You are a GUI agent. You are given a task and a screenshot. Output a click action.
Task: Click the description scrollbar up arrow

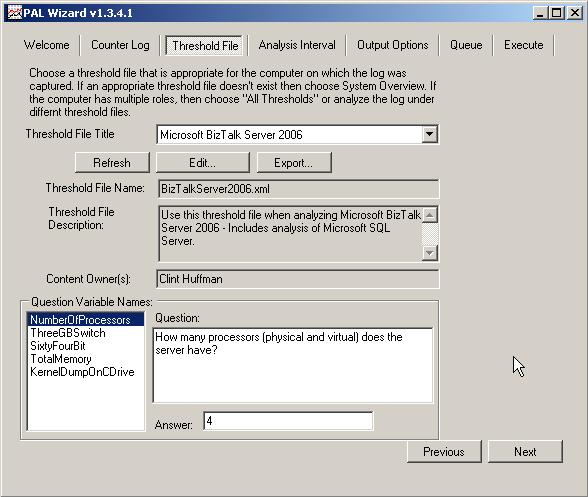tap(430, 215)
